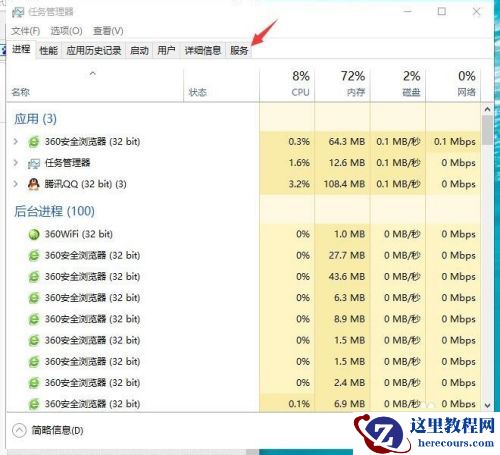
Task: Click the scrollbar down arrow
Action: (487, 405)
